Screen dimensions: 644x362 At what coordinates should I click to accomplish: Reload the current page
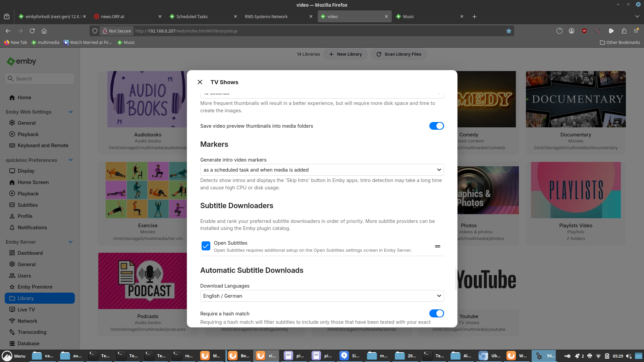click(32, 31)
